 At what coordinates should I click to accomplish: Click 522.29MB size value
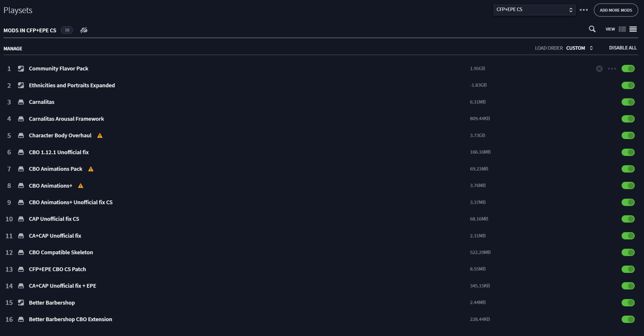pos(480,253)
